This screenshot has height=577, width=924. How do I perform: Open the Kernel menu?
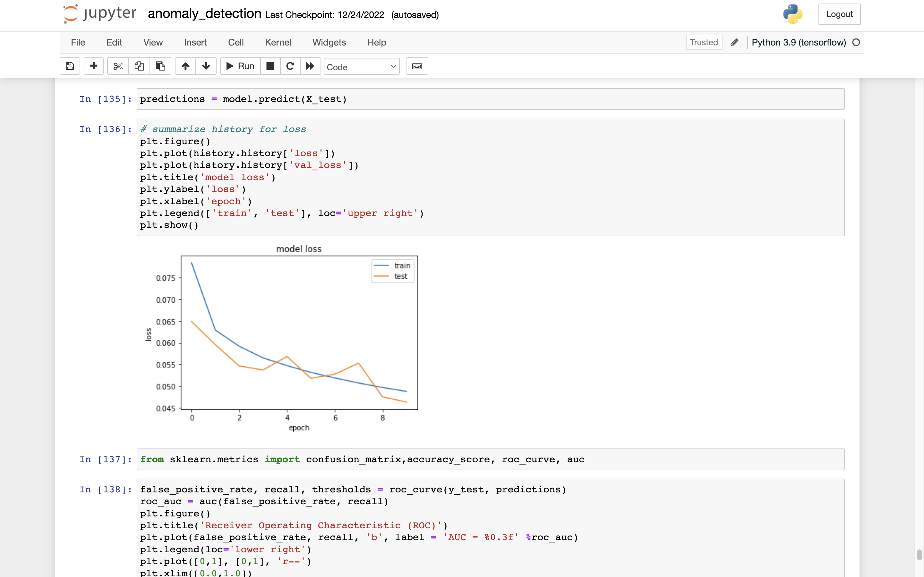[x=278, y=42]
